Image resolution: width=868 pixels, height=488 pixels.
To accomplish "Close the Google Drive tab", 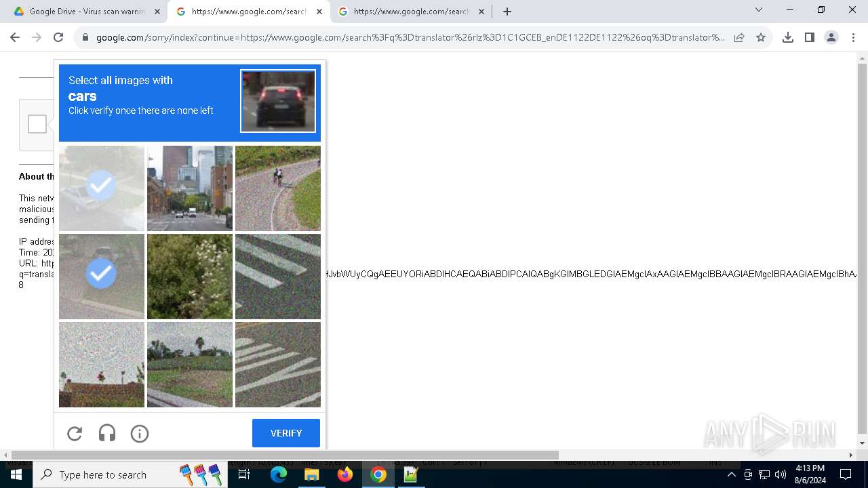I will (x=157, y=12).
